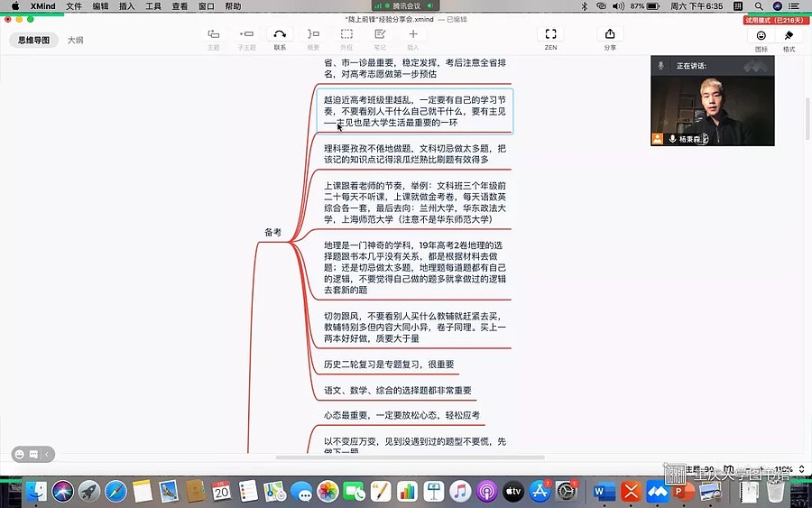Viewport: 812px width, 508px height.
Task: Click the chat icon in the floating pill
Action: click(33, 454)
